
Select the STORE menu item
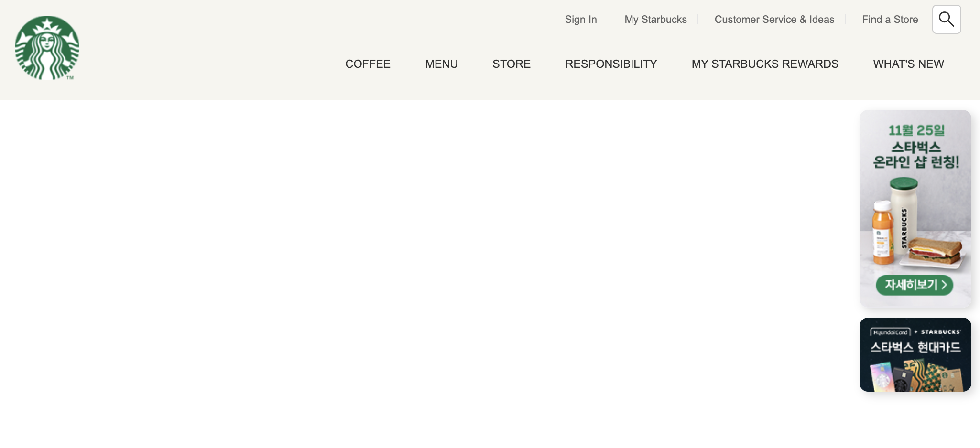tap(512, 64)
